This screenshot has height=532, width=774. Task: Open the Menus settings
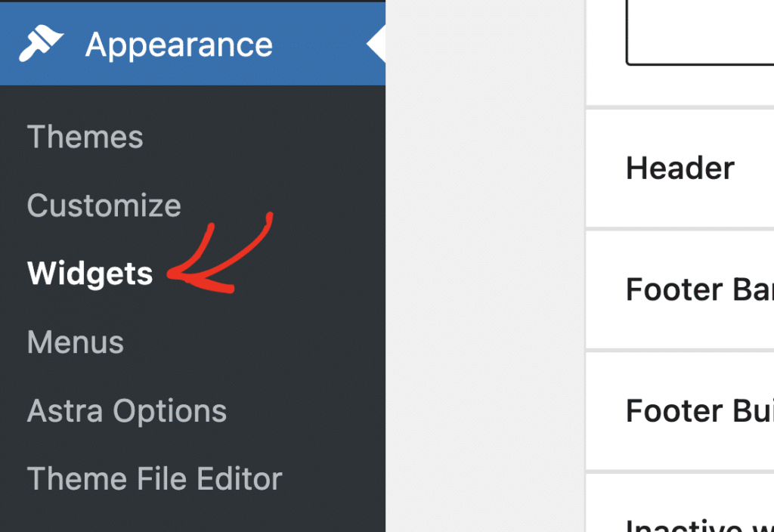tap(75, 342)
